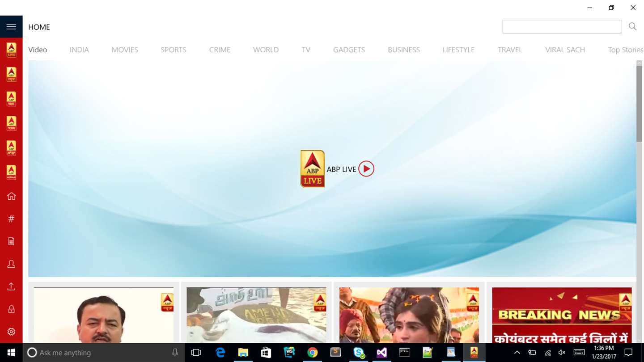This screenshot has height=362, width=644.
Task: Click the padlock icon in the sidebar
Action: click(11, 309)
